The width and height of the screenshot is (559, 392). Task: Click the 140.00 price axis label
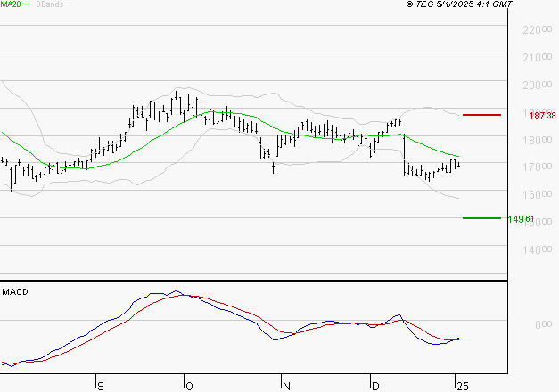(538, 249)
